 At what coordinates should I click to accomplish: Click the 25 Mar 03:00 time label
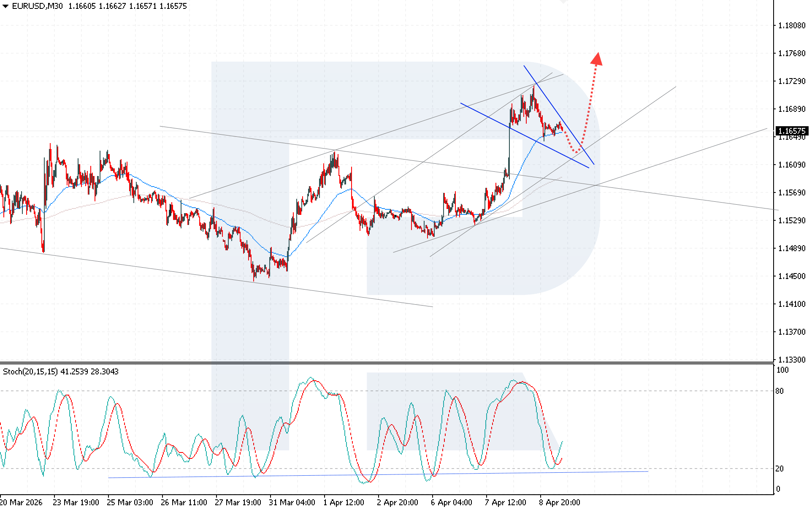pyautogui.click(x=130, y=502)
